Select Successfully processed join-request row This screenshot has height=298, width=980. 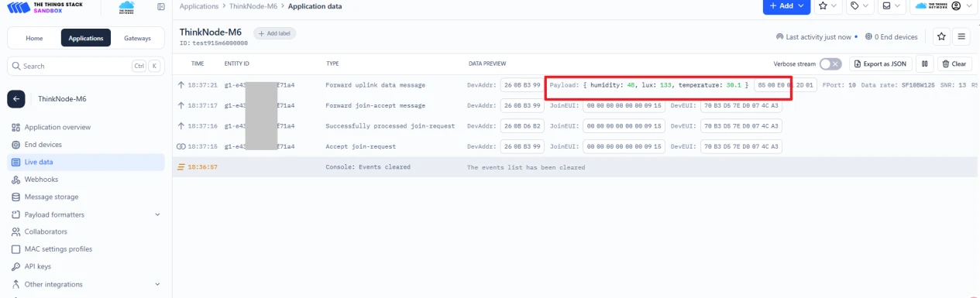(576, 125)
